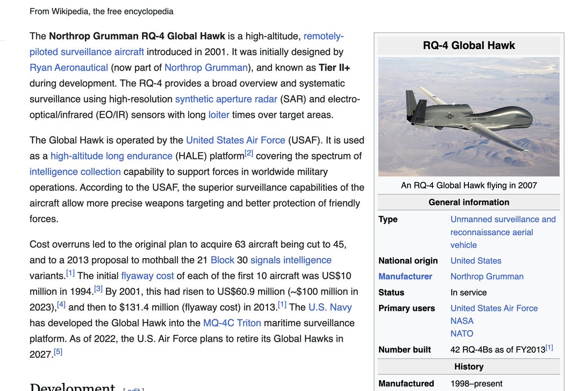Click the Block link before 30
The height and width of the screenshot is (391, 588).
pyautogui.click(x=222, y=260)
